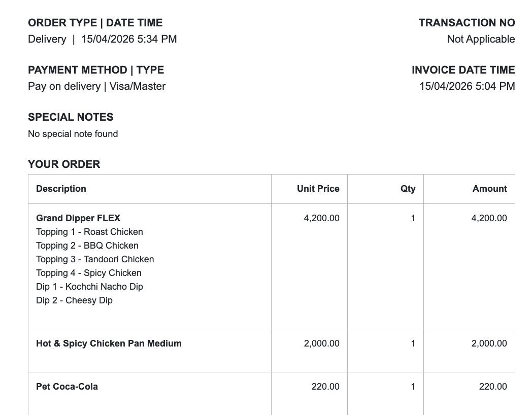Select the No special note found text
The image size is (532, 415).
pos(73,134)
